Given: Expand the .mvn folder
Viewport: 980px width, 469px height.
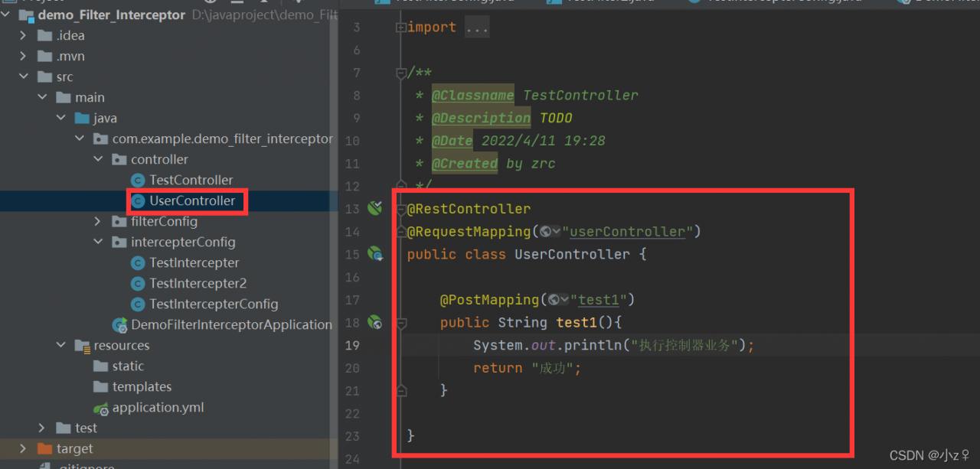Looking at the screenshot, I should pyautogui.click(x=23, y=57).
